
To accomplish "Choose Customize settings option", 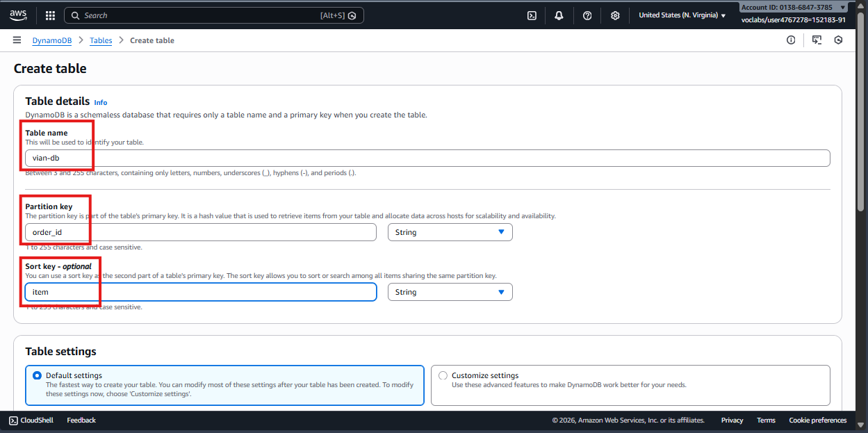I will pyautogui.click(x=486, y=375).
